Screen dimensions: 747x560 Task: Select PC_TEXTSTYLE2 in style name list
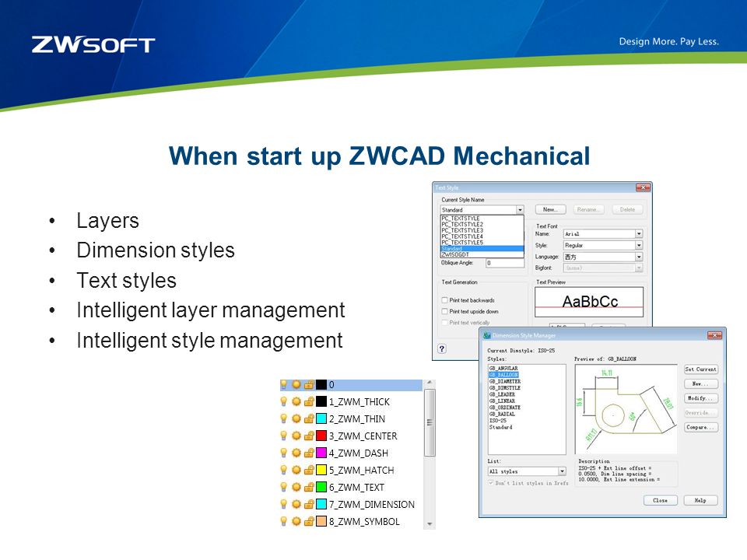pos(482,224)
